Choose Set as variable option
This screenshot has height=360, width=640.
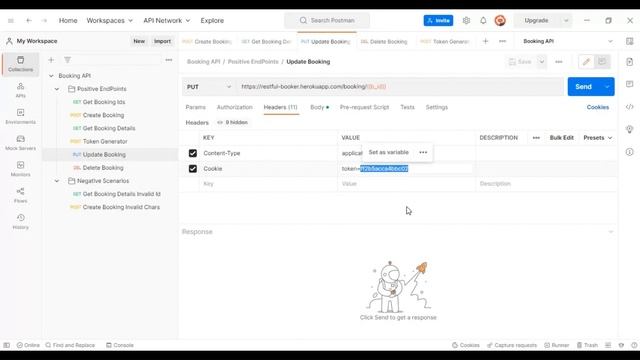(389, 152)
